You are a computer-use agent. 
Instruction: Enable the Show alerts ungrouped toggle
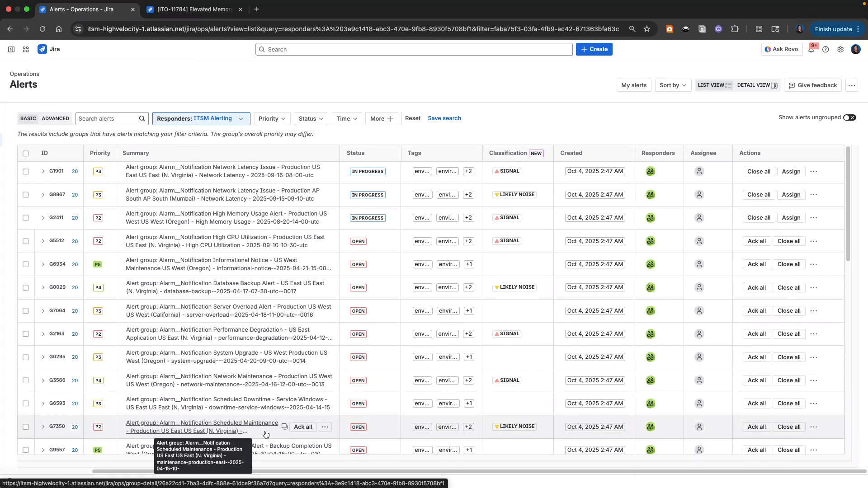tap(849, 117)
